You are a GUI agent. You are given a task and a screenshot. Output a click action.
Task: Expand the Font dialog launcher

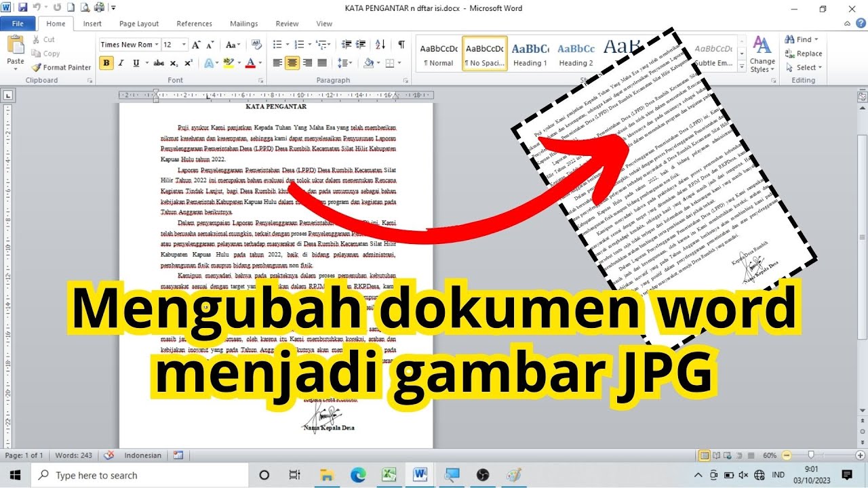[x=260, y=81]
